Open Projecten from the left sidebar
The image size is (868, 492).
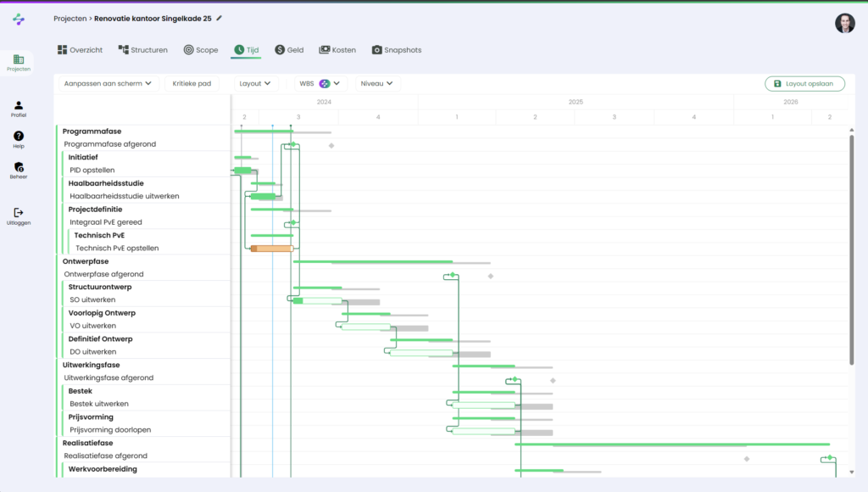coord(19,63)
